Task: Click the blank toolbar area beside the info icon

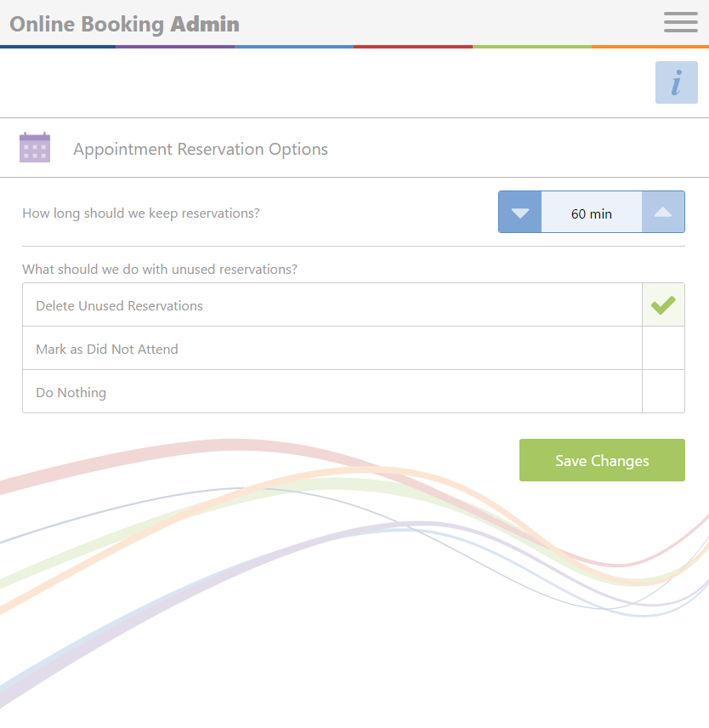Action: pyautogui.click(x=325, y=82)
